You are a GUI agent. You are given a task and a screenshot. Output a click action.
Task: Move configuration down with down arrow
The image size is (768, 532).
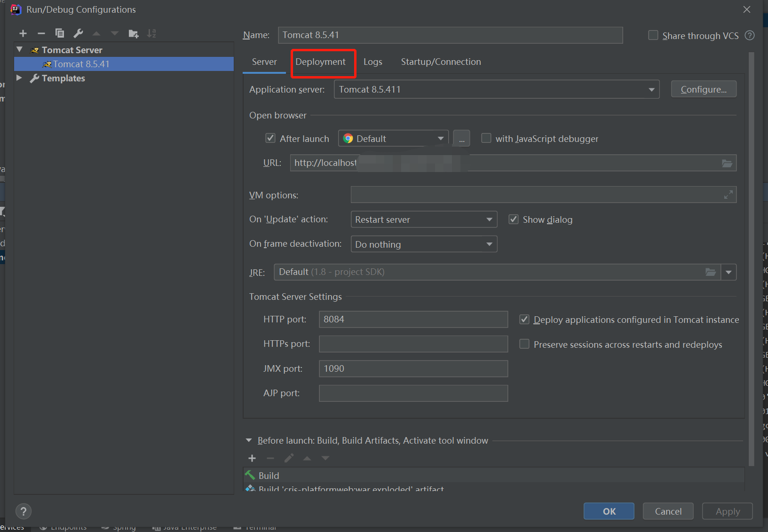click(x=115, y=33)
